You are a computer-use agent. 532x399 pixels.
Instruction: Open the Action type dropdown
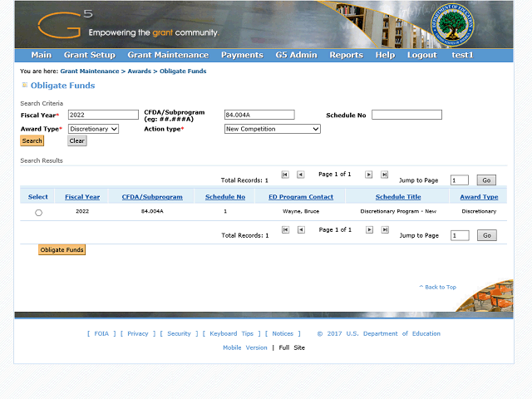(273, 129)
